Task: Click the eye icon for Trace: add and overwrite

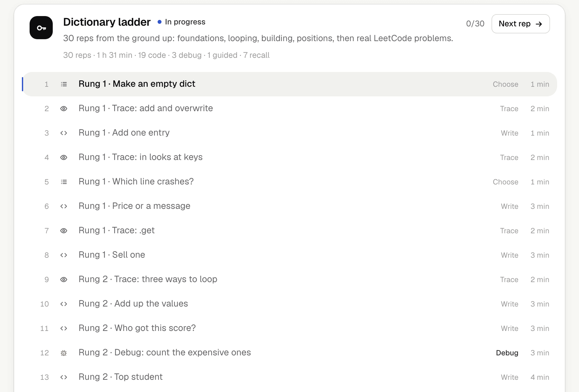Action: (x=64, y=109)
